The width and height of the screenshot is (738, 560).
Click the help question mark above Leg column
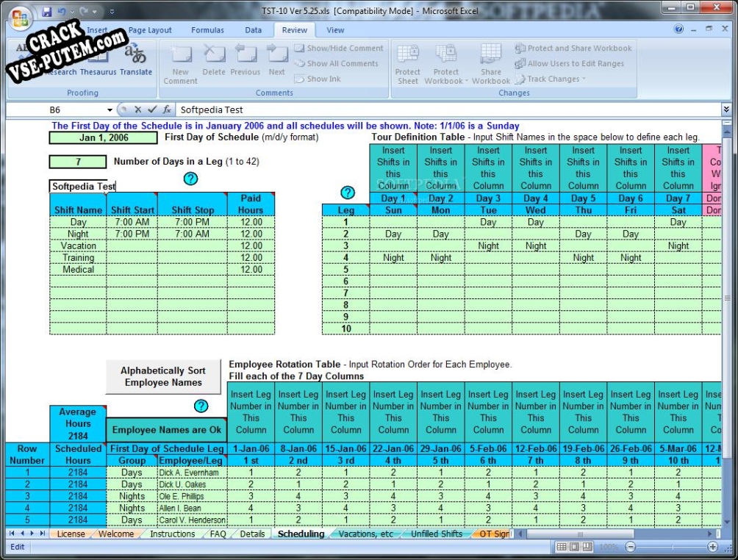click(348, 193)
